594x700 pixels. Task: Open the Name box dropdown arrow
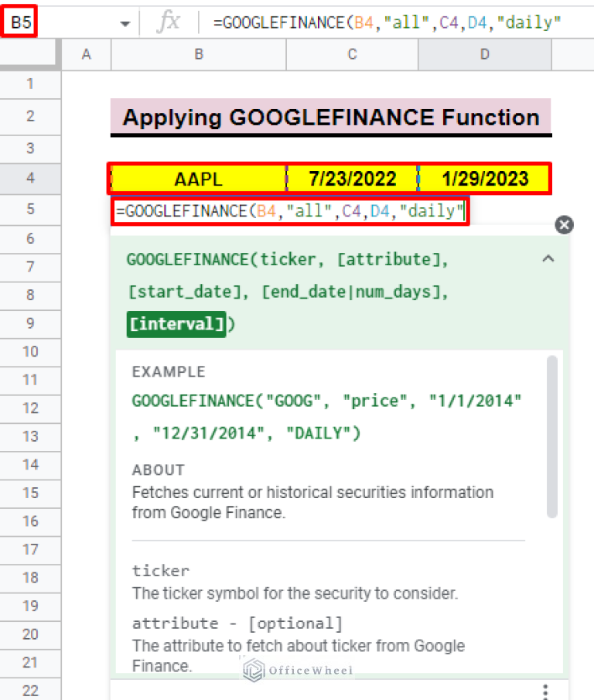pyautogui.click(x=125, y=23)
